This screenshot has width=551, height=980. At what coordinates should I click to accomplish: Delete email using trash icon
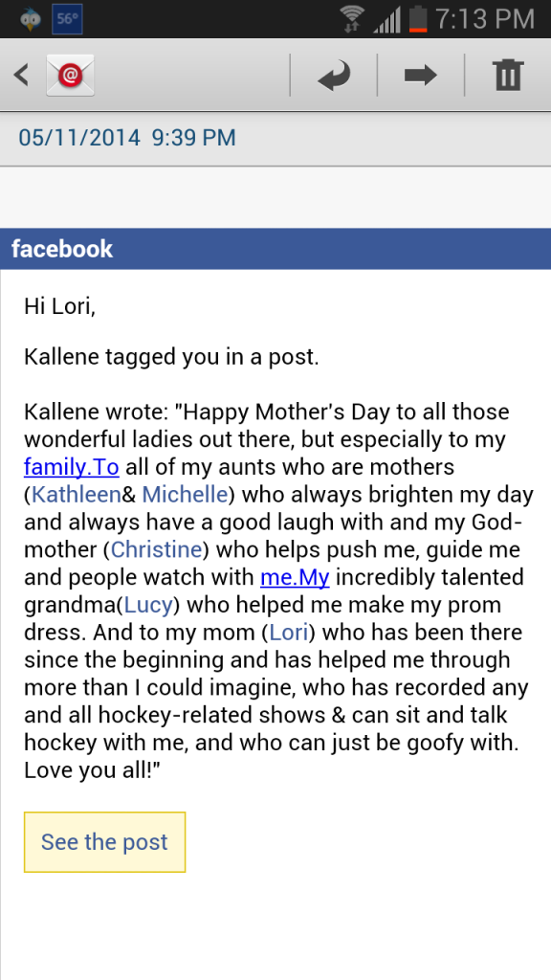(x=508, y=76)
